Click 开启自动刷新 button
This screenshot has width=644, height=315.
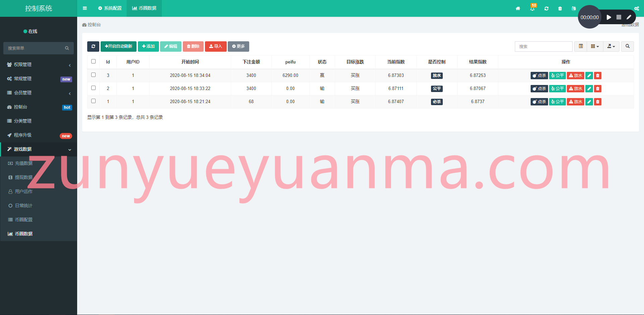(118, 46)
